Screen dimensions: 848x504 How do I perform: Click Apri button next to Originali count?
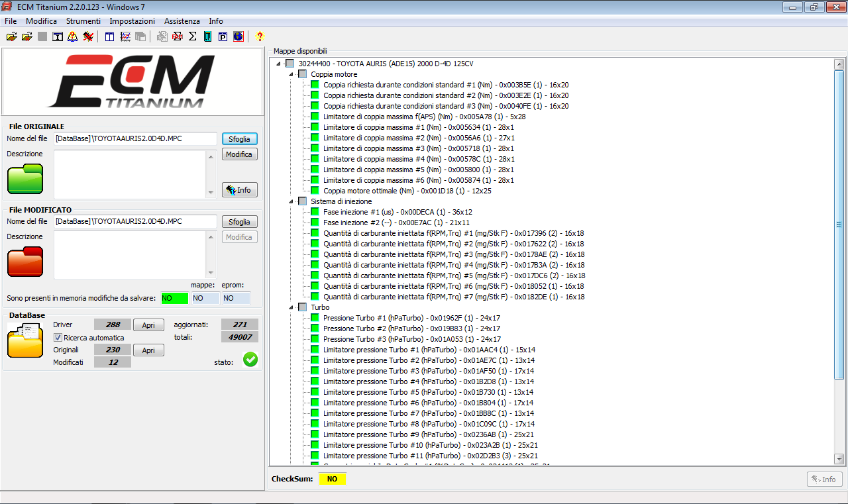click(148, 350)
